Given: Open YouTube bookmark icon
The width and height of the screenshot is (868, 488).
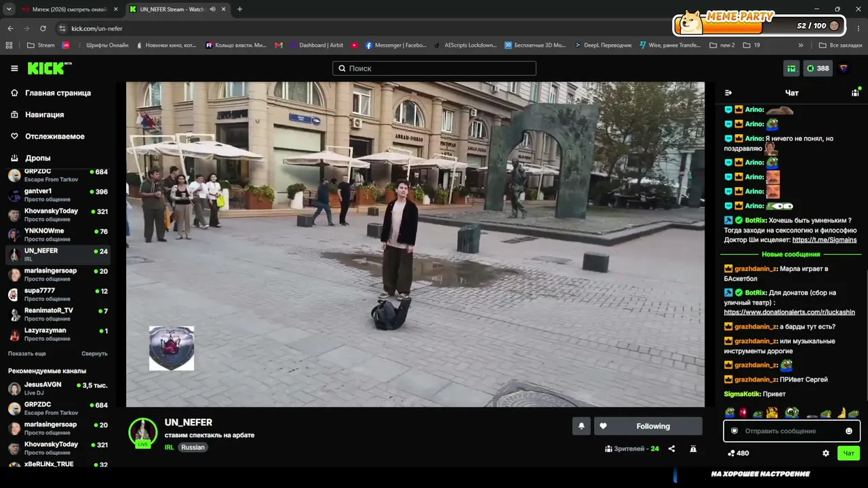Looking at the screenshot, I should (355, 45).
